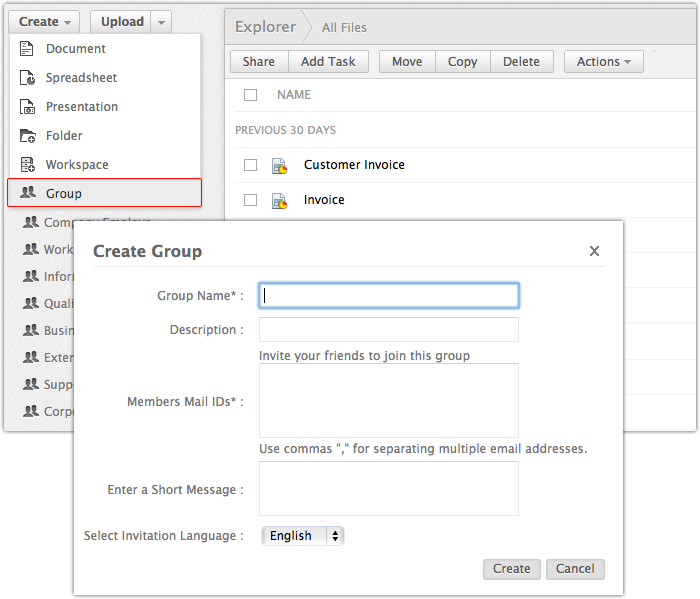
Task: Click the Invoice file icon
Action: pos(280,201)
